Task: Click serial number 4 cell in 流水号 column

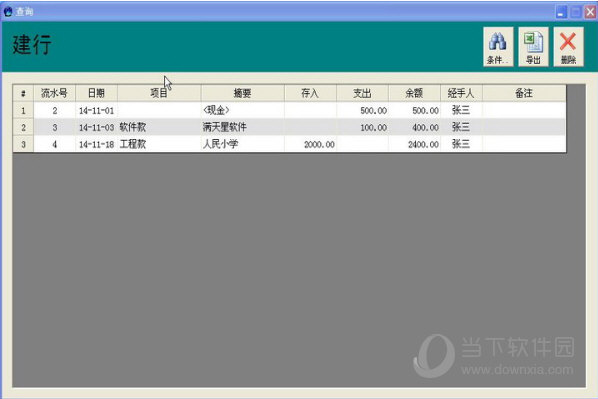Action: 55,144
